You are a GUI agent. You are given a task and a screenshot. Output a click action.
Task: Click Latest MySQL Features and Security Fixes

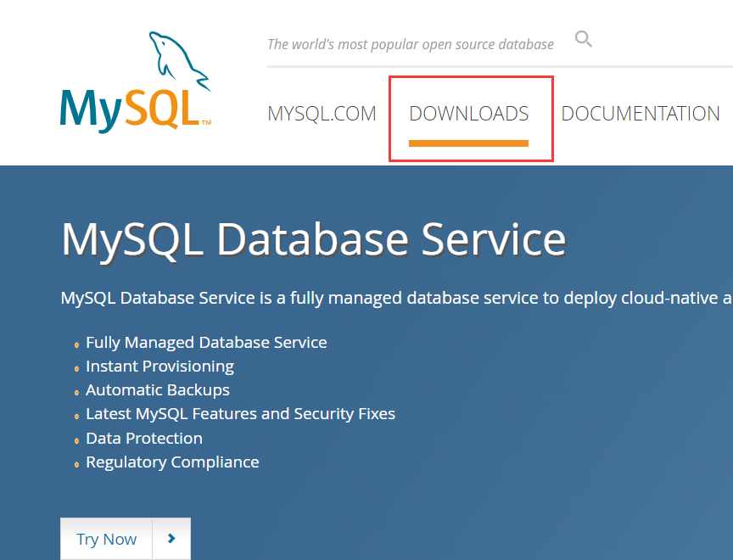click(x=240, y=414)
